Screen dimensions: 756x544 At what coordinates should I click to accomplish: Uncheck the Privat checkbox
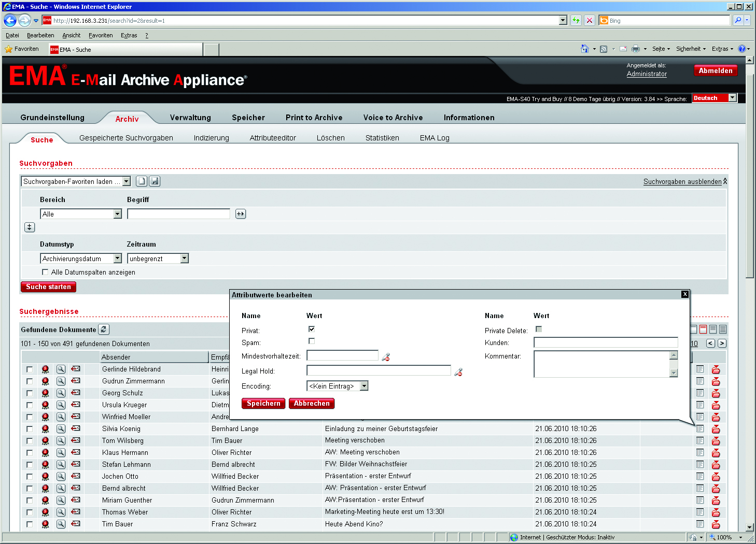point(312,329)
